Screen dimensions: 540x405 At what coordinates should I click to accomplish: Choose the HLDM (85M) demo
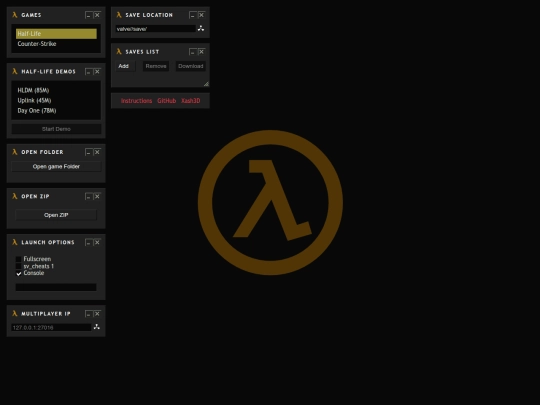56,90
